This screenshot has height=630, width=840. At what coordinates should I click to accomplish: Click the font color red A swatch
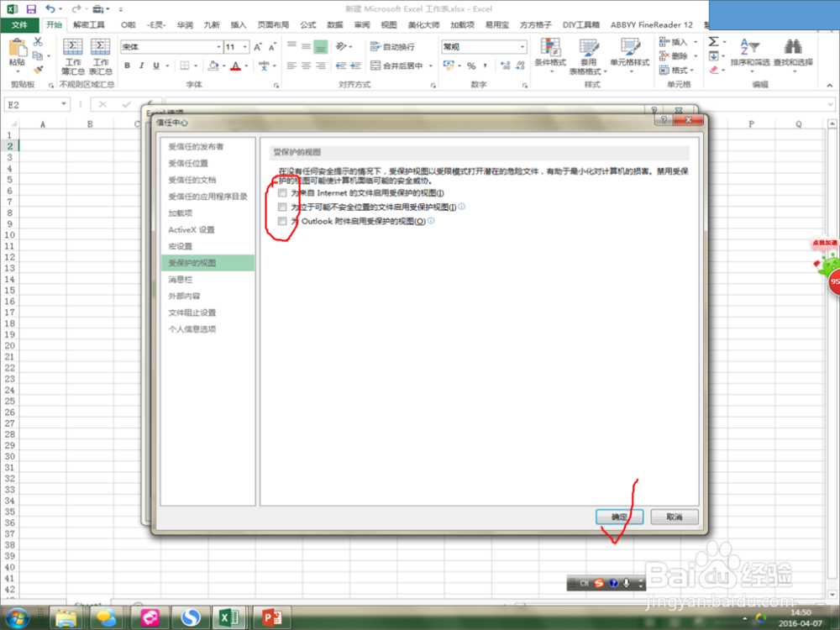[235, 66]
